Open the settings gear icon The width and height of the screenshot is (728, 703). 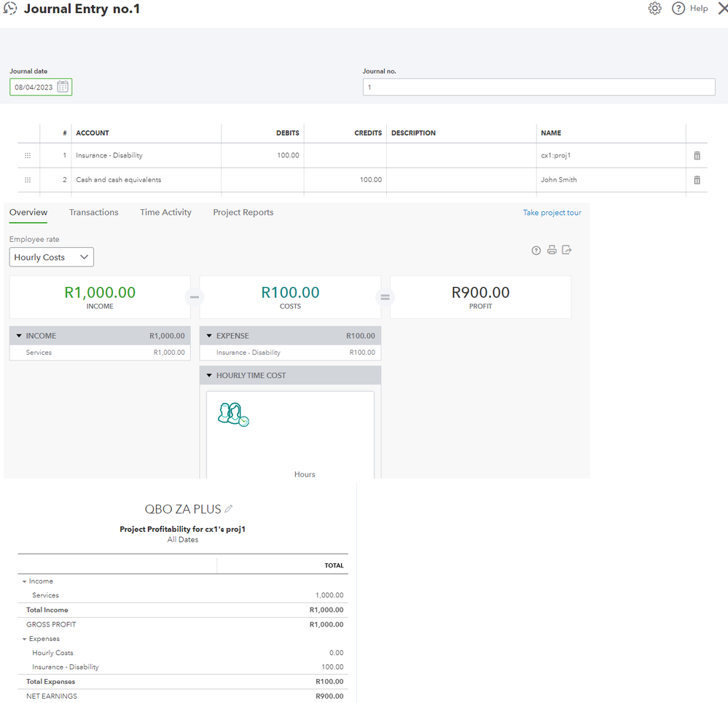pyautogui.click(x=654, y=9)
